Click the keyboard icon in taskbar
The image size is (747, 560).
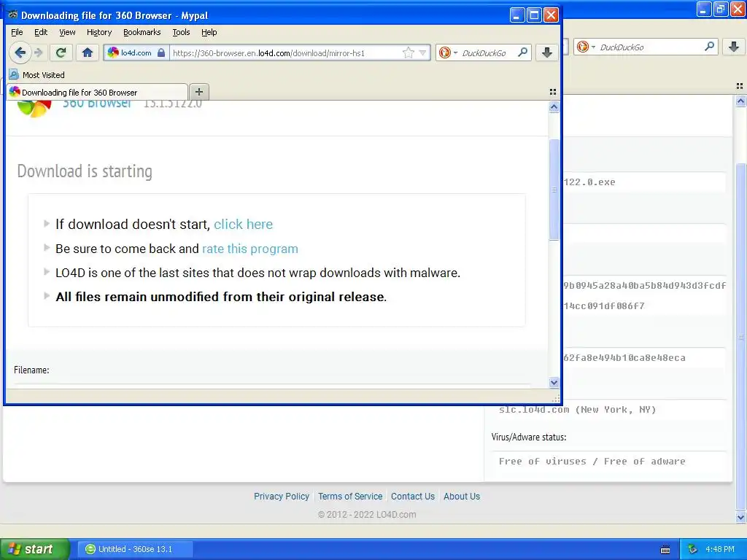point(665,550)
